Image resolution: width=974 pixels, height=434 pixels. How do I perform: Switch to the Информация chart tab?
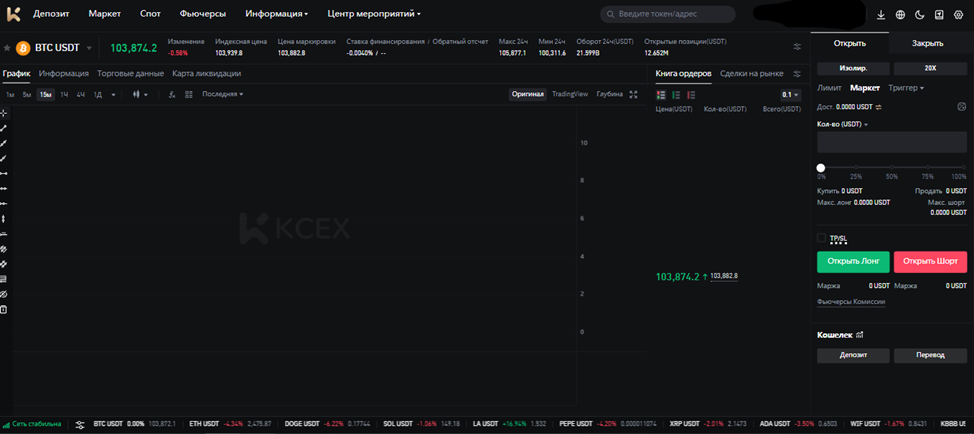[63, 73]
